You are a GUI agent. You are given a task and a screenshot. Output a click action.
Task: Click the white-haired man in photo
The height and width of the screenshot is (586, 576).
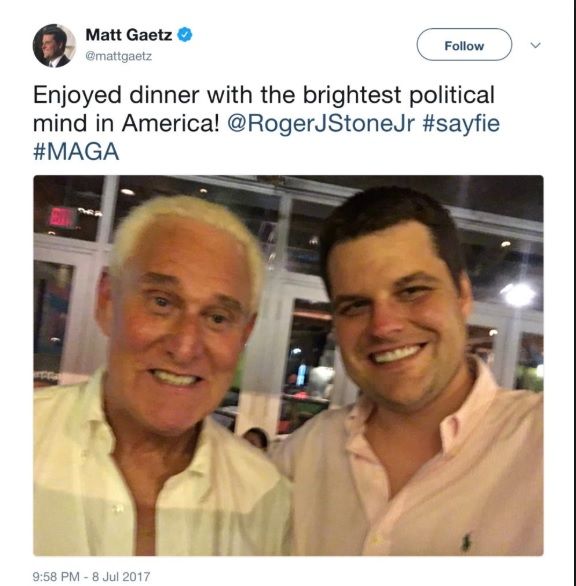(x=164, y=374)
